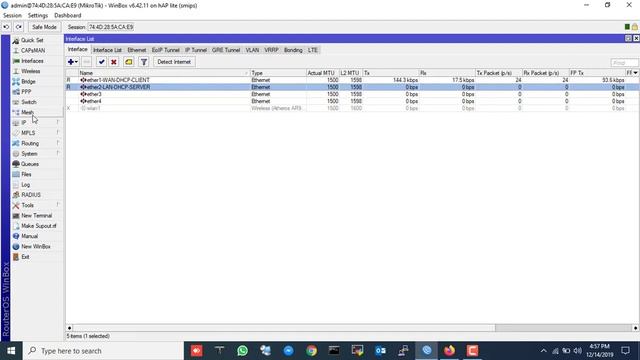Click enable checkmark button

click(x=102, y=62)
